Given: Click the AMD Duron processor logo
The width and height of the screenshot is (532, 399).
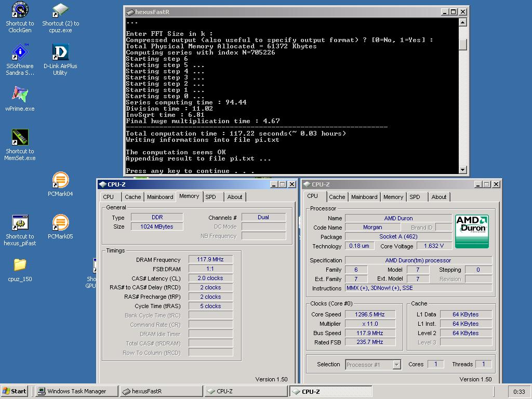Looking at the screenshot, I should (x=472, y=231).
